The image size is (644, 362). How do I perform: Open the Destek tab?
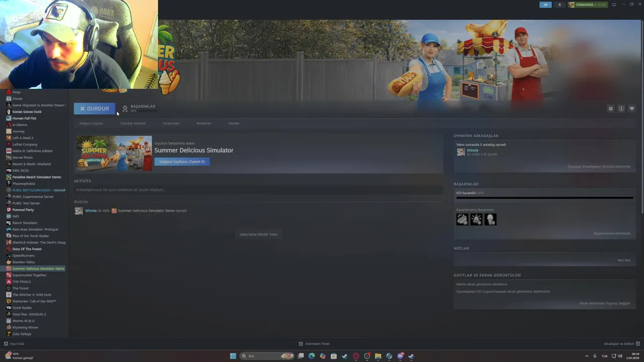tap(234, 123)
